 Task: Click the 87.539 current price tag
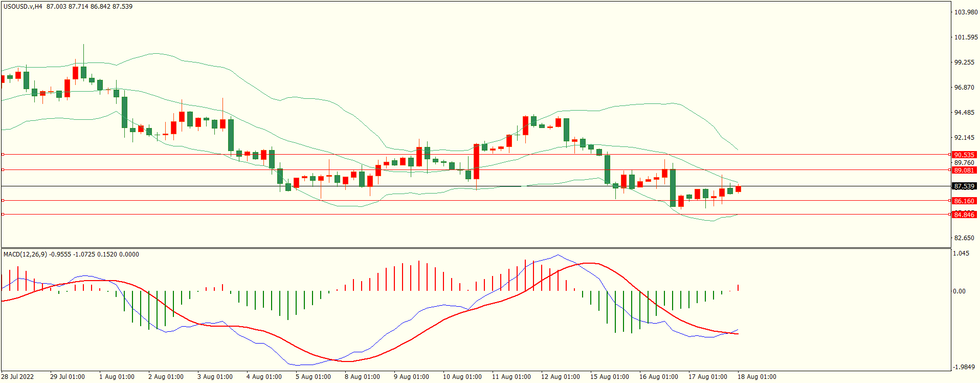(x=964, y=186)
